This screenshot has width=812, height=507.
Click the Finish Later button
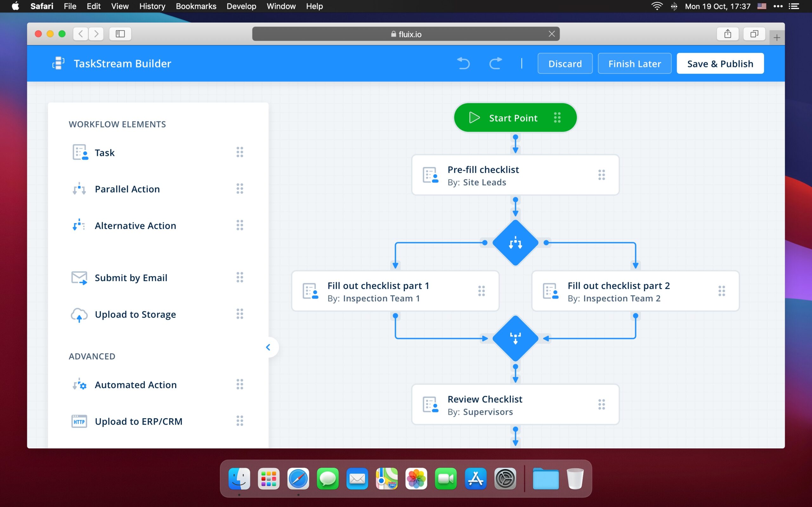point(634,63)
